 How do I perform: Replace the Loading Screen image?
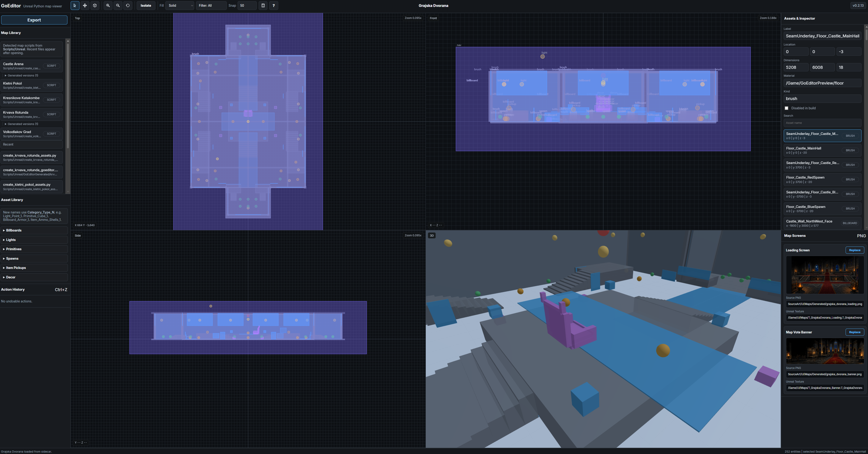click(855, 250)
